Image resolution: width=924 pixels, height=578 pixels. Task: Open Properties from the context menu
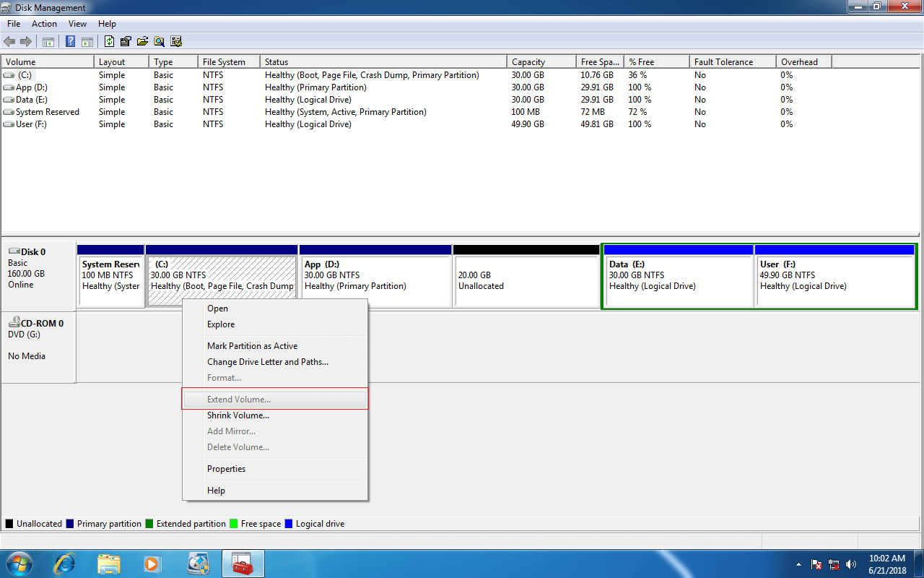pyautogui.click(x=226, y=468)
